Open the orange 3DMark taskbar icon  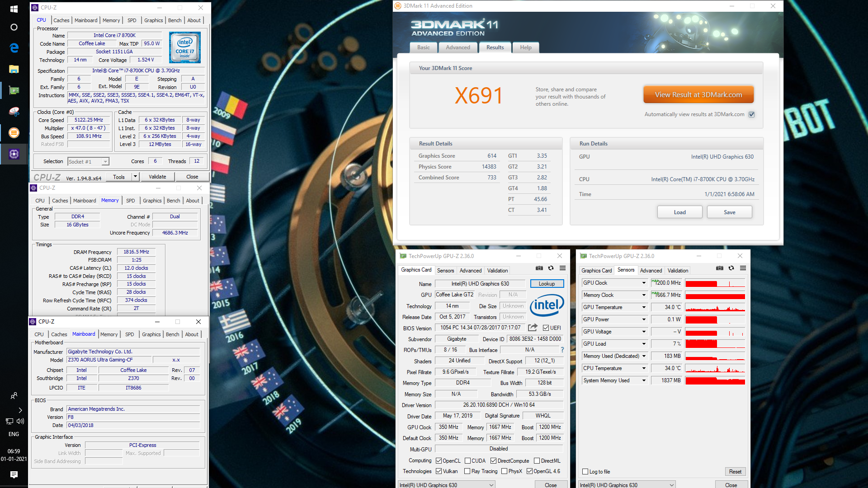pos(14,132)
